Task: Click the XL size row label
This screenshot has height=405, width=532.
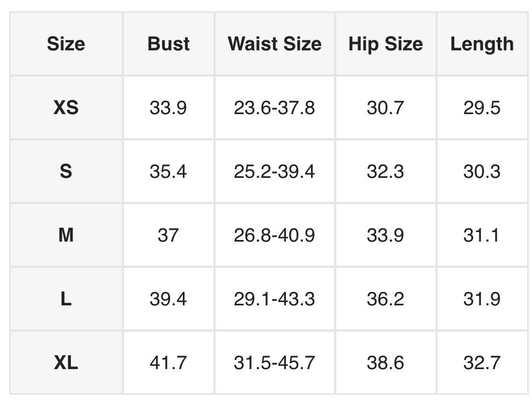Action: tap(66, 363)
